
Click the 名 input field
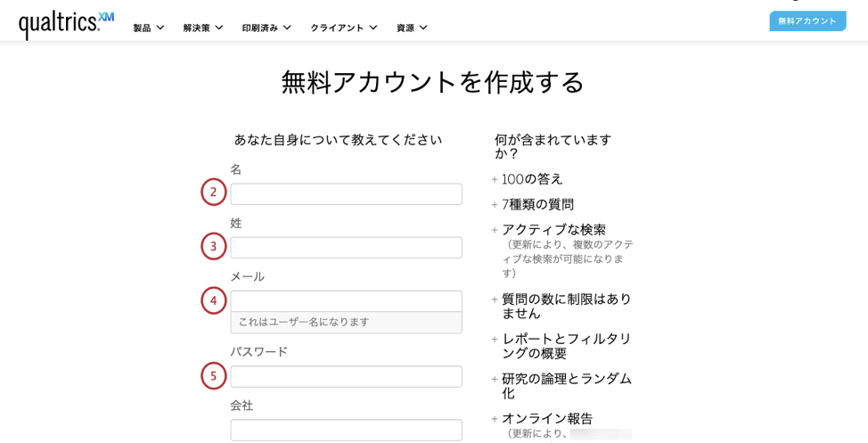click(x=346, y=194)
